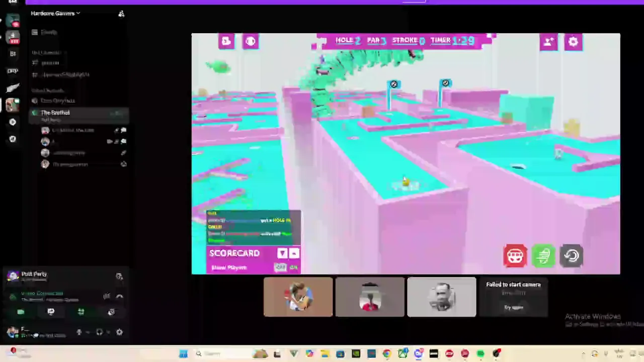Screen dimensions: 644x362
Task: Open input device arrow next to microphone
Action: click(88, 332)
